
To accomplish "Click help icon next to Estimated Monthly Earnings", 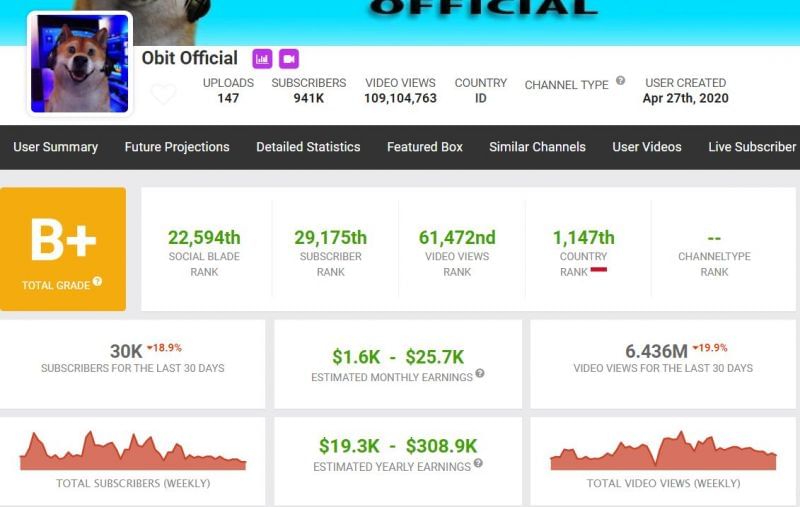I will pyautogui.click(x=480, y=374).
